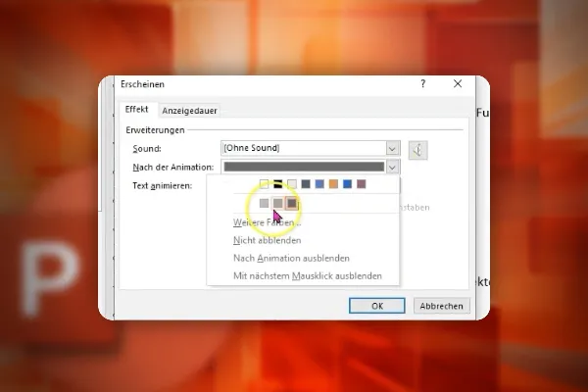Pick the lightest gray swatch in second row

[x=264, y=203]
